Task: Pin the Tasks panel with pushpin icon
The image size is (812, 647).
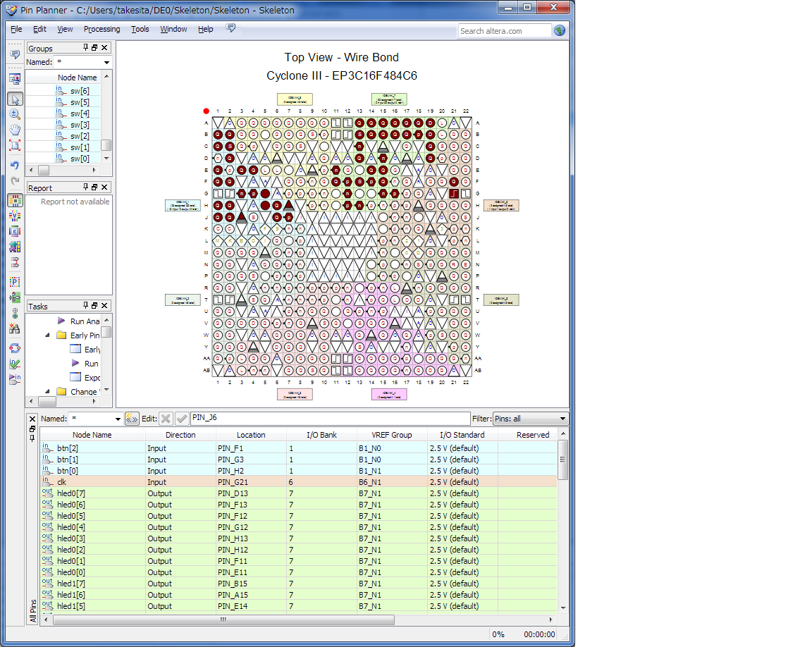Action: tap(86, 306)
